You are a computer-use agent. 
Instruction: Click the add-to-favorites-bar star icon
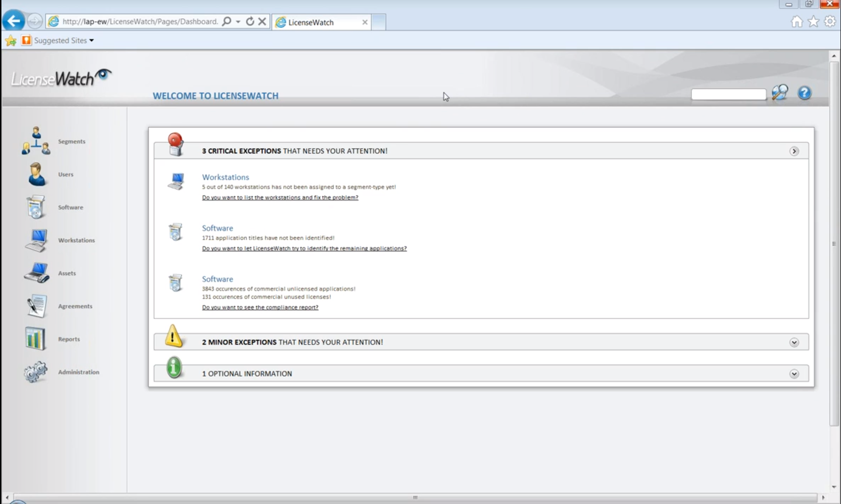click(x=11, y=40)
